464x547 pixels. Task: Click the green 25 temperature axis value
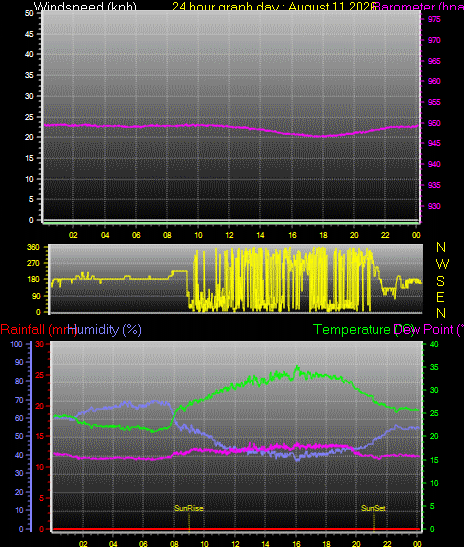[434, 413]
